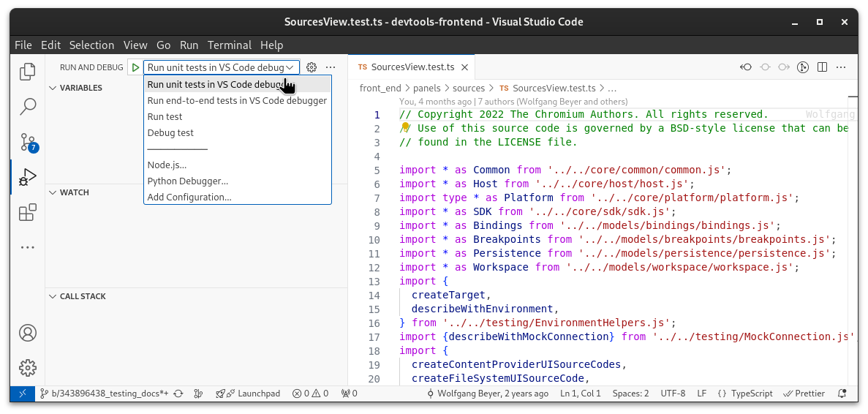Screen dimensions: 868x414
Task: Expand the WATCH section
Action: click(74, 192)
